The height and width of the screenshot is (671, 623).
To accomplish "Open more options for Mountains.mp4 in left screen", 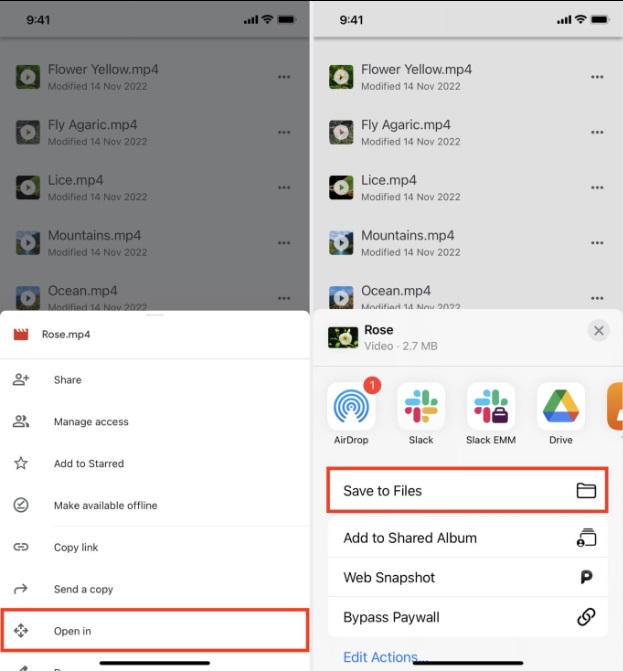I will [x=284, y=243].
